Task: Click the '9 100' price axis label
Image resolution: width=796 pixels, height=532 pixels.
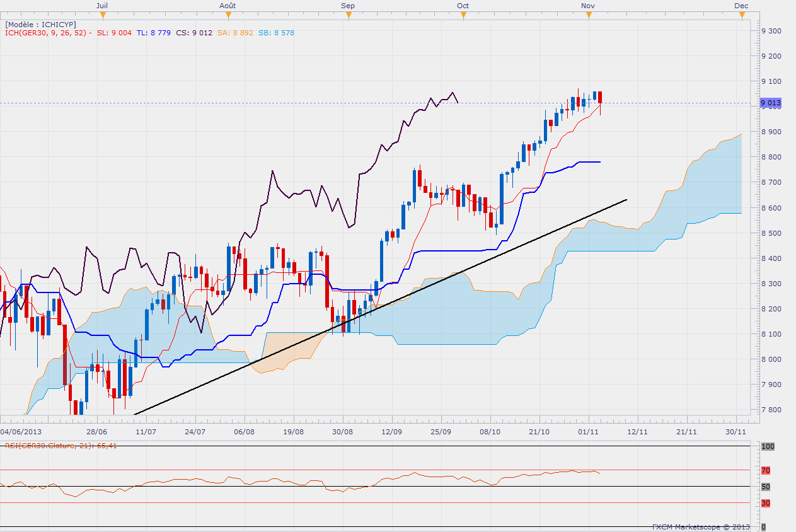Action: point(771,81)
